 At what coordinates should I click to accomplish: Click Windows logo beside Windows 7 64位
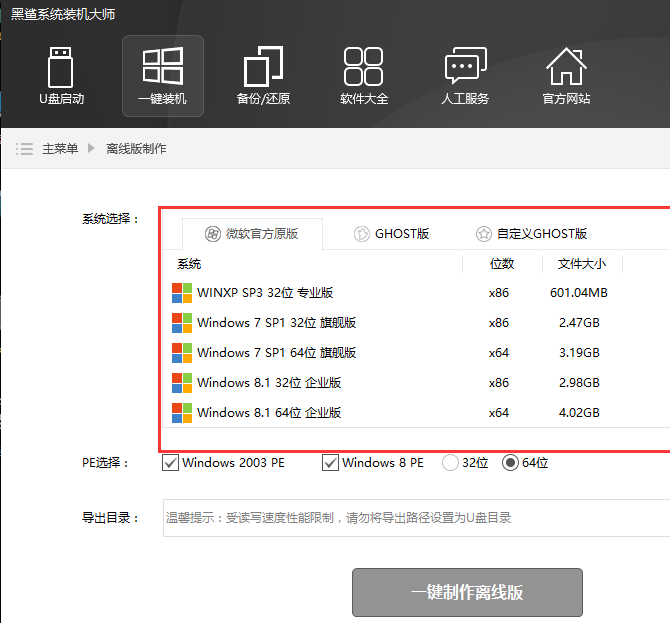click(182, 353)
